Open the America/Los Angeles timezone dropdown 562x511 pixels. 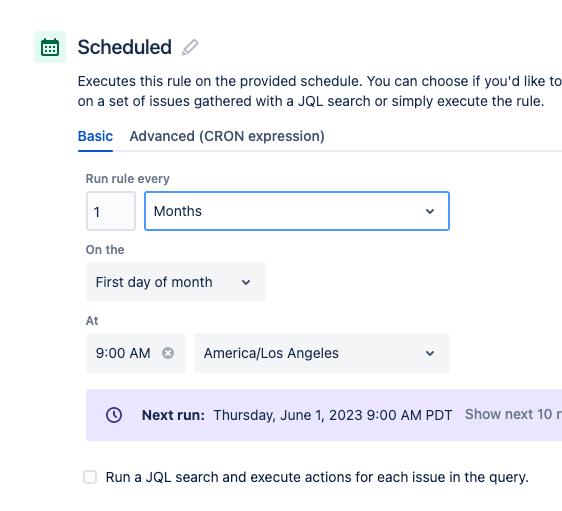pos(322,353)
